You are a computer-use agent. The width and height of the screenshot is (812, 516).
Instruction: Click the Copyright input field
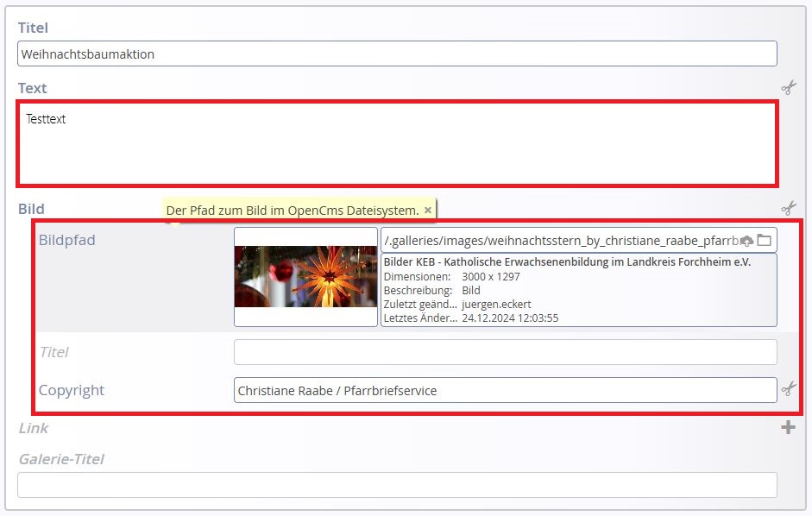506,390
